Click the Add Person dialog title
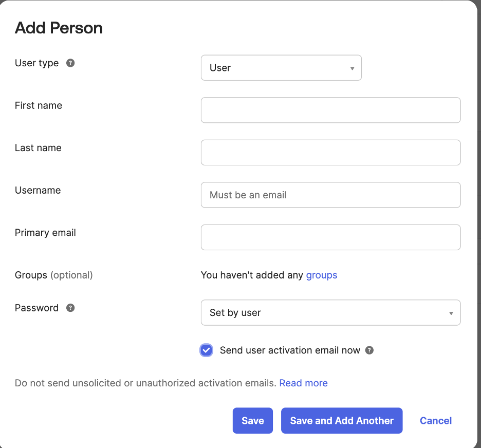This screenshot has width=481, height=448. [x=58, y=28]
